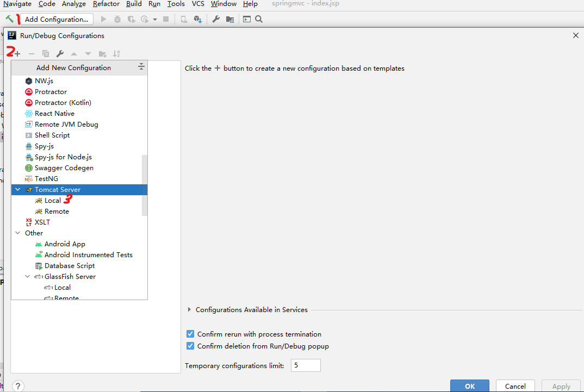Click Run with Coverage icon

tap(131, 19)
